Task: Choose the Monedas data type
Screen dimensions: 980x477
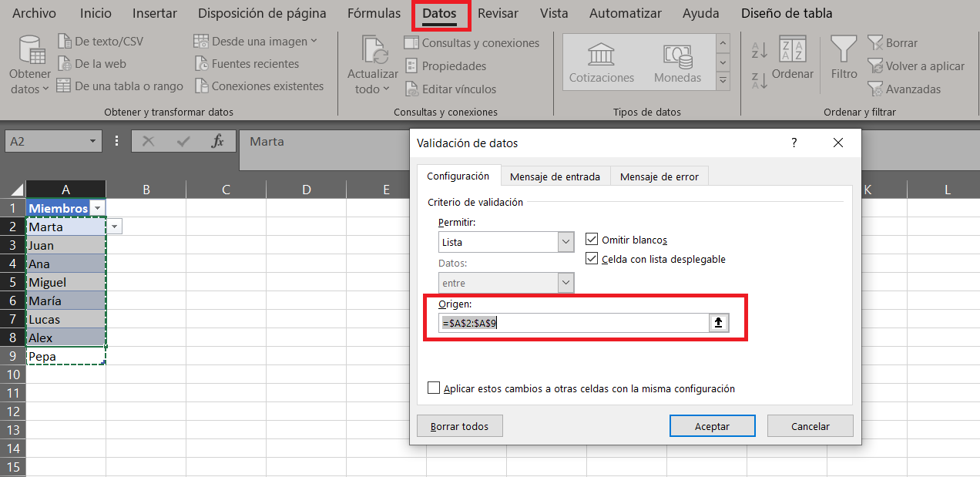Action: coord(678,62)
